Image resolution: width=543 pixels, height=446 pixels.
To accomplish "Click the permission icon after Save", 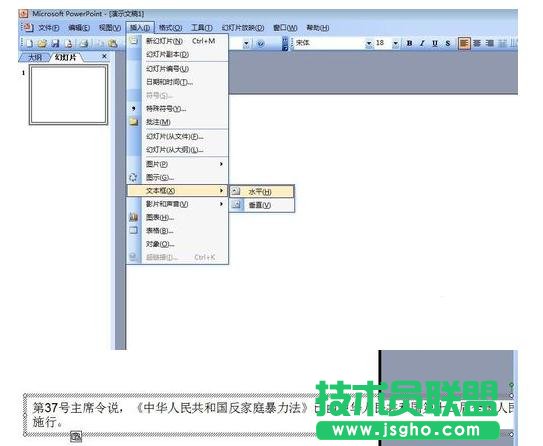I will [69, 43].
